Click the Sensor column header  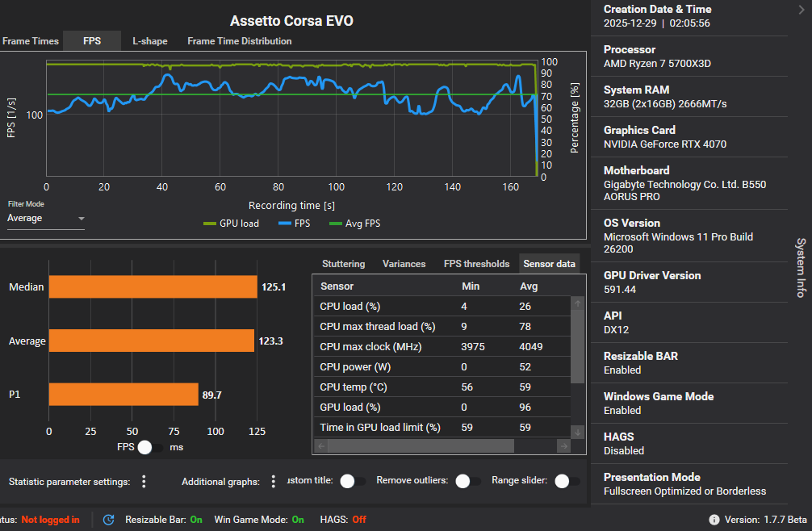pyautogui.click(x=337, y=286)
